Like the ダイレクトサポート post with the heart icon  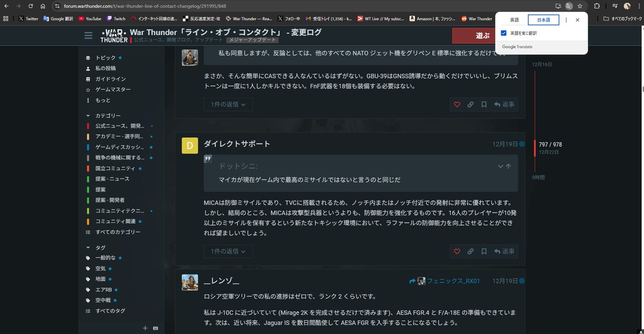[457, 251]
